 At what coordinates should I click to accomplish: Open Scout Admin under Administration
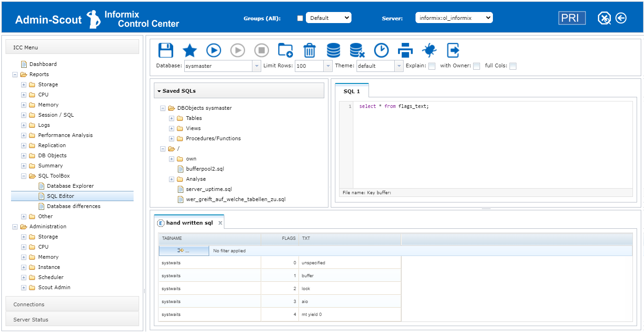tap(54, 287)
